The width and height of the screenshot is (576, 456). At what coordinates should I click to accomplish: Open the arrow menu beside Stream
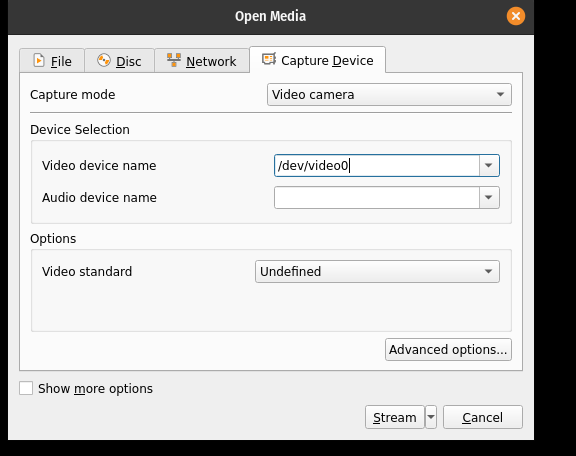click(431, 417)
